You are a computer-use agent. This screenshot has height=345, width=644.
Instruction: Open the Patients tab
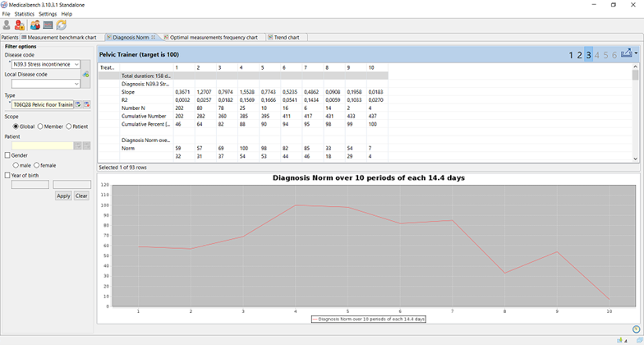10,38
